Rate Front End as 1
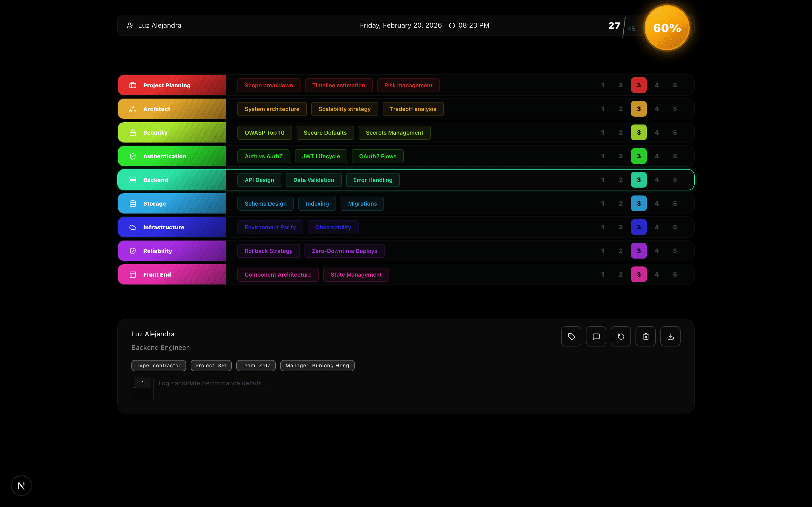This screenshot has width=812, height=507. [x=603, y=274]
